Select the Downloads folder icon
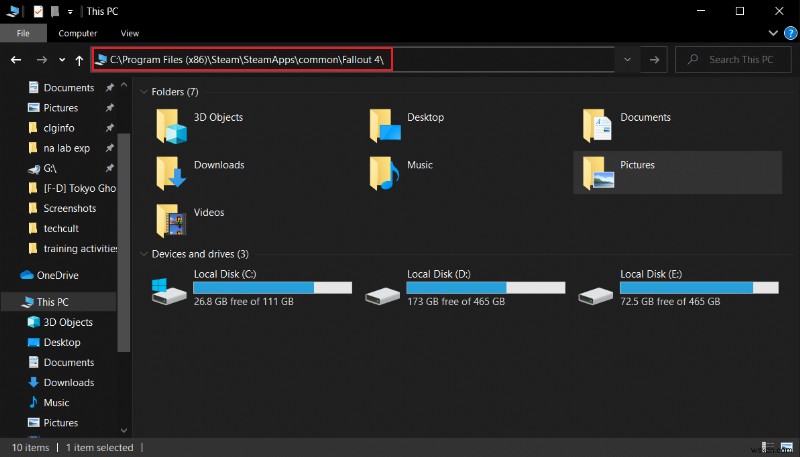Screen dimensions: 800x457 tap(171, 173)
